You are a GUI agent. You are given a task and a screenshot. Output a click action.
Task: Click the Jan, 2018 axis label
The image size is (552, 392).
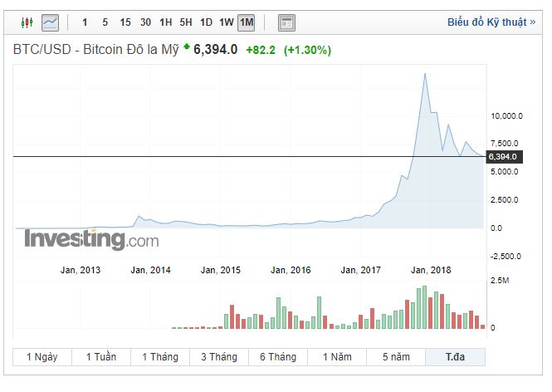[431, 270]
